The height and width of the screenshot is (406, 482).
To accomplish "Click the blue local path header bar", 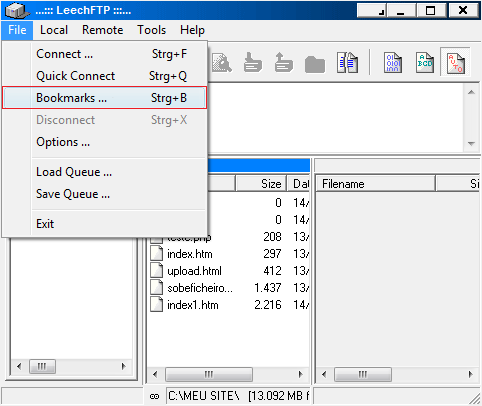I will 259,166.
